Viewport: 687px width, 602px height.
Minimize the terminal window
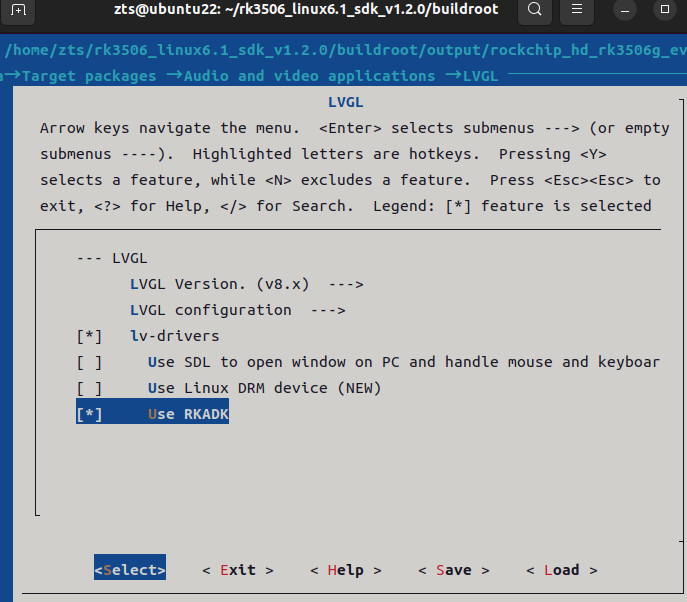point(625,9)
